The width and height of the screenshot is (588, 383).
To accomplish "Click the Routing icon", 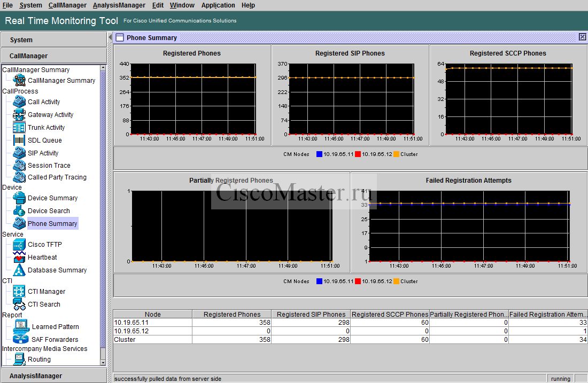I will (x=19, y=359).
